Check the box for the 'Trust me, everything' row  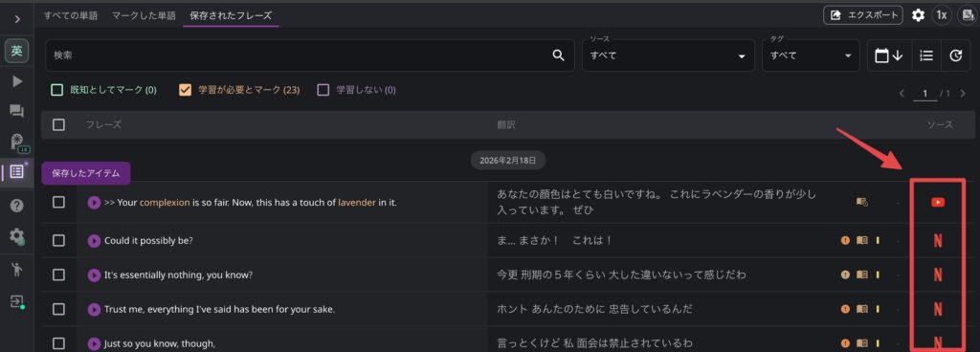tap(58, 309)
